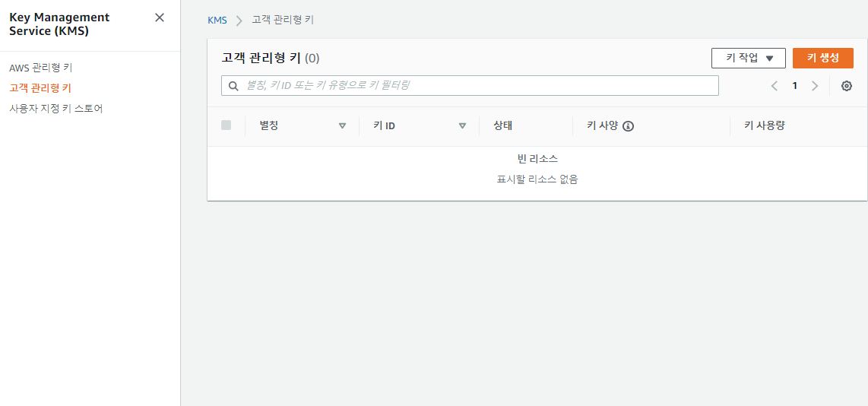Select 고객 관리형 키 in sidebar
The height and width of the screenshot is (406, 868).
click(40, 87)
